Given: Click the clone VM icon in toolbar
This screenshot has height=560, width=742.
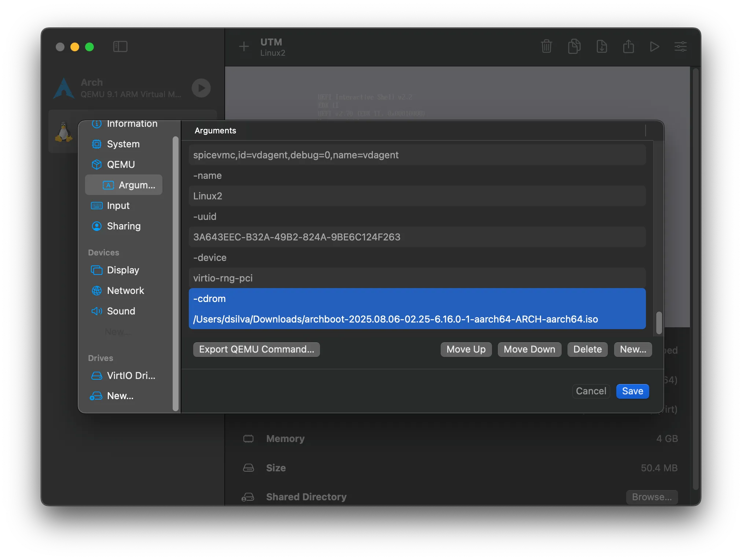Looking at the screenshot, I should pyautogui.click(x=574, y=47).
